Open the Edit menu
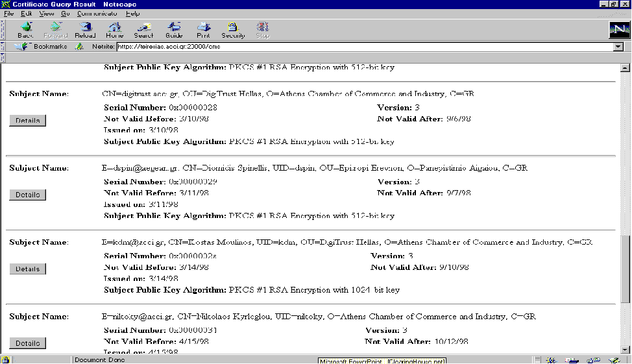632x364 pixels. point(26,14)
